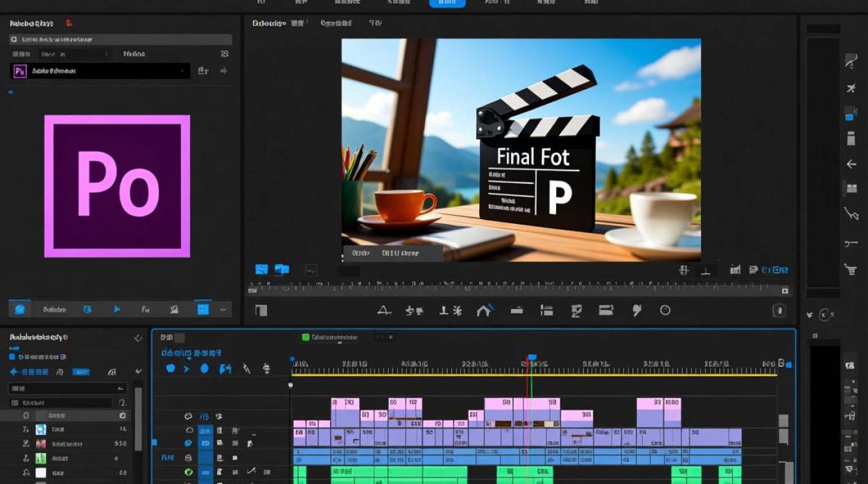Viewport: 868px width, 484px height.
Task: Toggle the blue checkbox in lower-left panel
Action: pyautogui.click(x=12, y=356)
